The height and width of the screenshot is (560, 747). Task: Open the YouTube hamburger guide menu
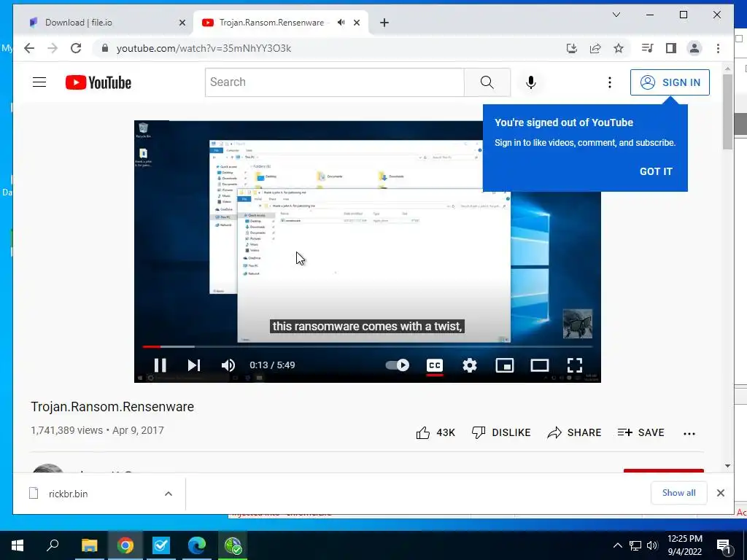pyautogui.click(x=39, y=82)
